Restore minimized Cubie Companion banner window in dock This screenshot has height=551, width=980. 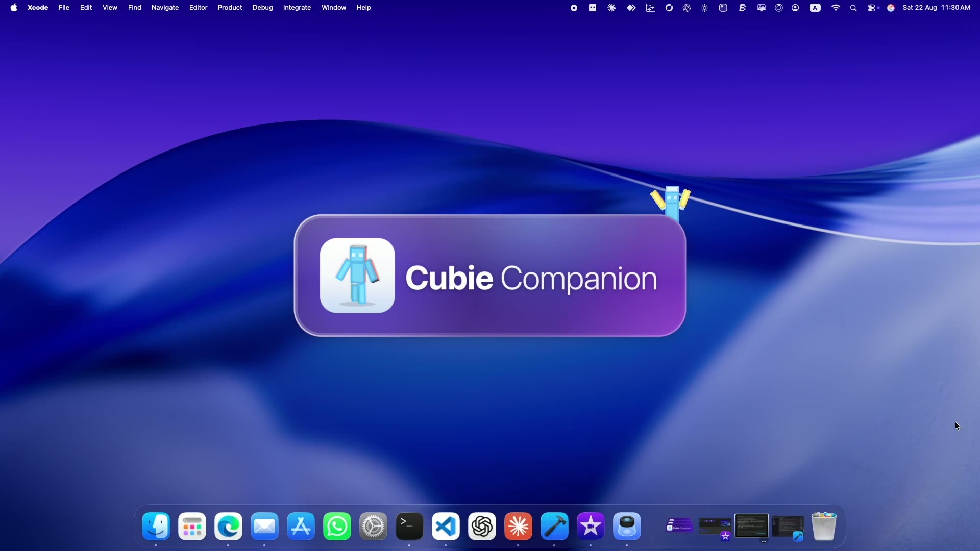(x=679, y=525)
